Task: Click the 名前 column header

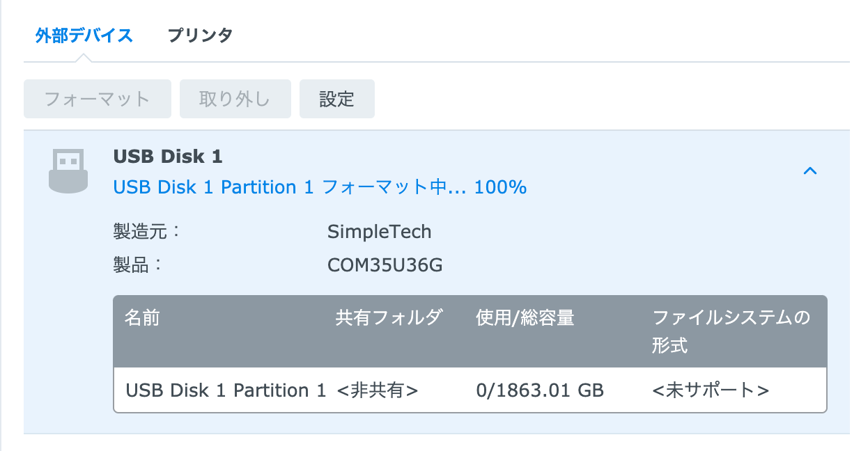Action: [142, 318]
